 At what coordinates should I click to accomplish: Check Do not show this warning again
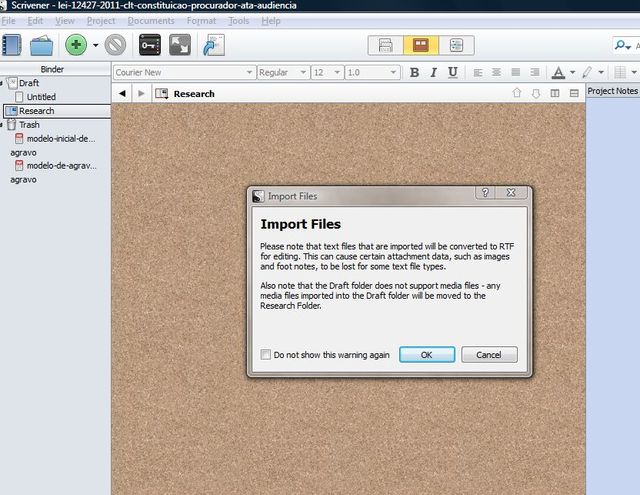click(x=265, y=354)
